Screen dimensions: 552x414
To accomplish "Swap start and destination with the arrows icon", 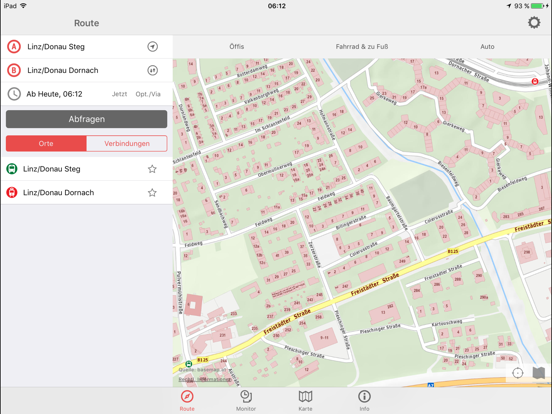I will [152, 70].
